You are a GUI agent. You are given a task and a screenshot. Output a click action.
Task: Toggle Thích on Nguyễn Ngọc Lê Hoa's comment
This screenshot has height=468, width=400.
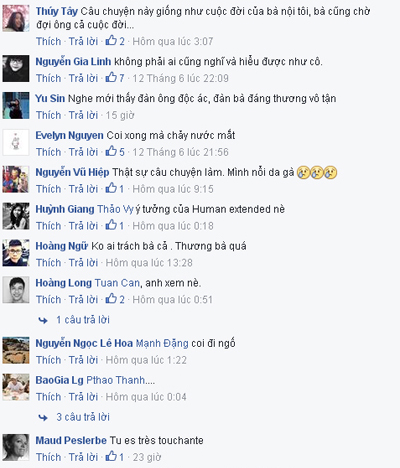tap(49, 360)
